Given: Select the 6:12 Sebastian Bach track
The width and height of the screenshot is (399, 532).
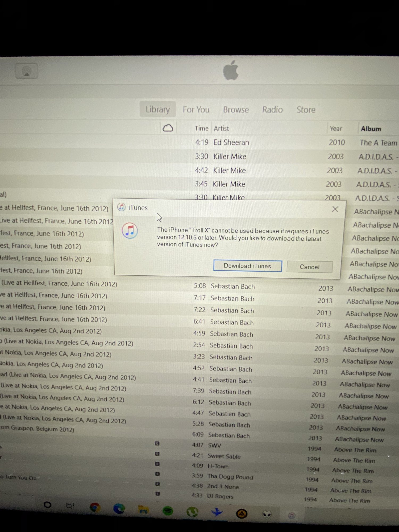Looking at the screenshot, I should point(199,403).
